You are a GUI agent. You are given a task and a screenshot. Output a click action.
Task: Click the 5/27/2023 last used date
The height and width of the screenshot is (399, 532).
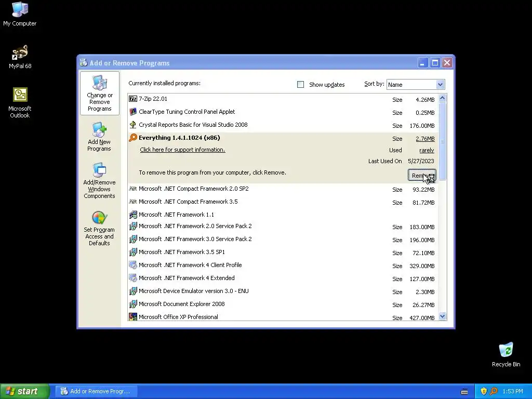coord(421,161)
